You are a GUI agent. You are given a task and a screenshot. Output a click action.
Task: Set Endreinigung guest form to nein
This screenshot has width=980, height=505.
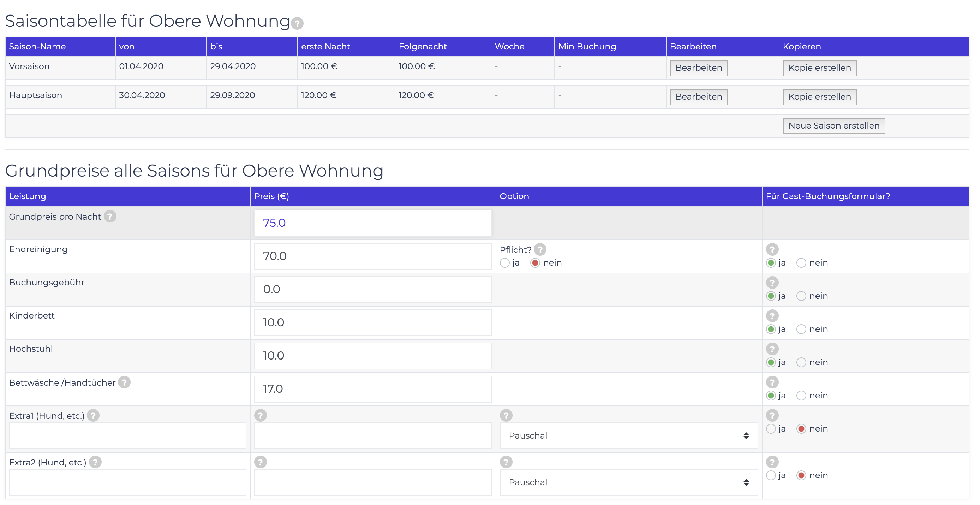(801, 263)
